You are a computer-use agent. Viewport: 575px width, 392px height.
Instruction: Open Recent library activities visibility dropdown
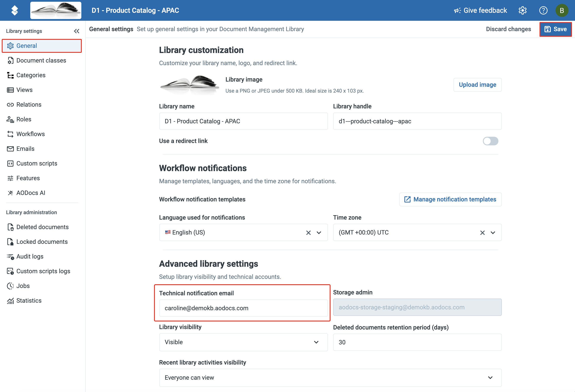pos(330,378)
